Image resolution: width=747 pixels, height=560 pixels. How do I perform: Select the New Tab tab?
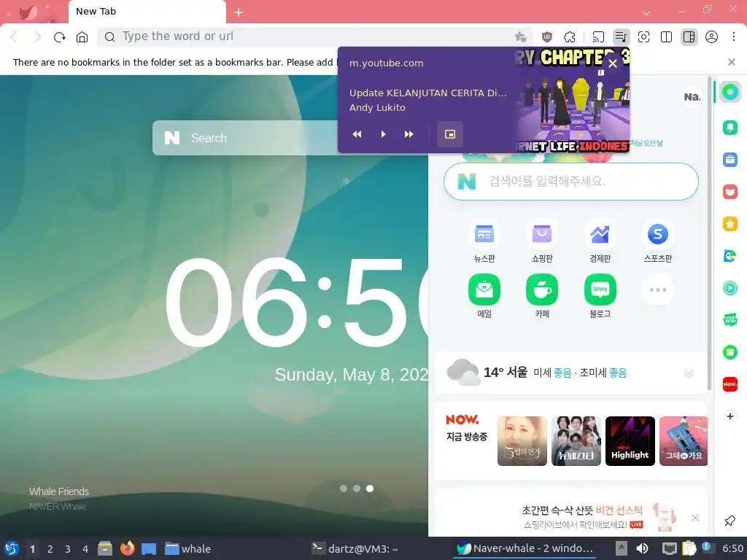pos(147,12)
